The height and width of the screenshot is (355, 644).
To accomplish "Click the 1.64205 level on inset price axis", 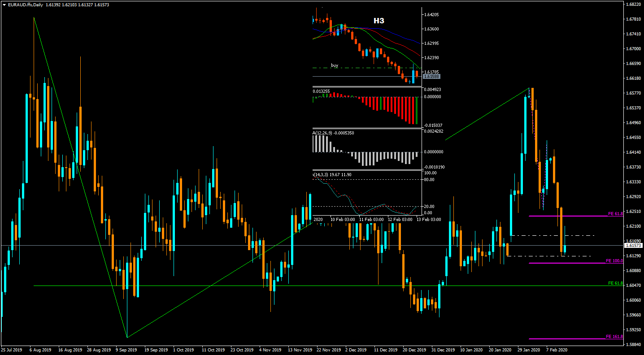I will pos(431,15).
